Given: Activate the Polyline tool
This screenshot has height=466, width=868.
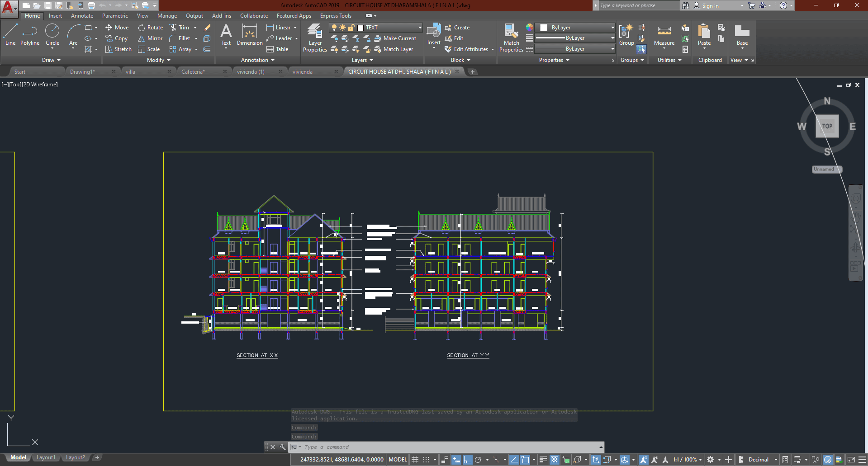Looking at the screenshot, I should (x=30, y=35).
